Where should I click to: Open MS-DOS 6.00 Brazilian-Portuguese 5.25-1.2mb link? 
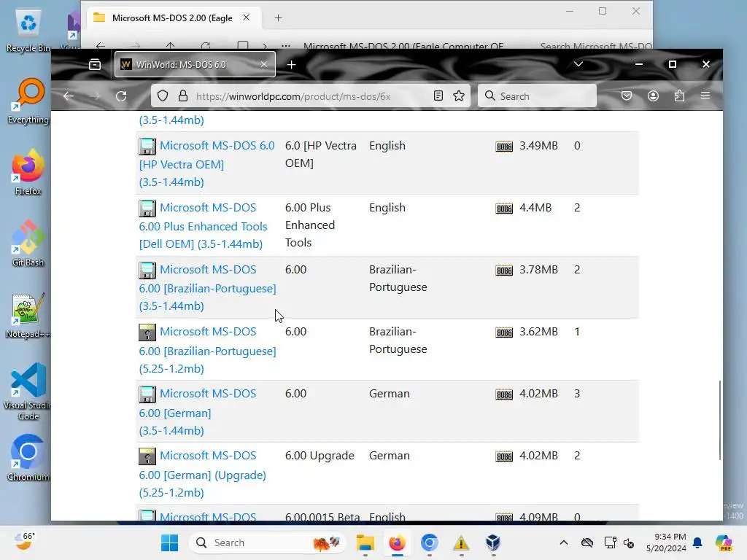pyautogui.click(x=207, y=350)
